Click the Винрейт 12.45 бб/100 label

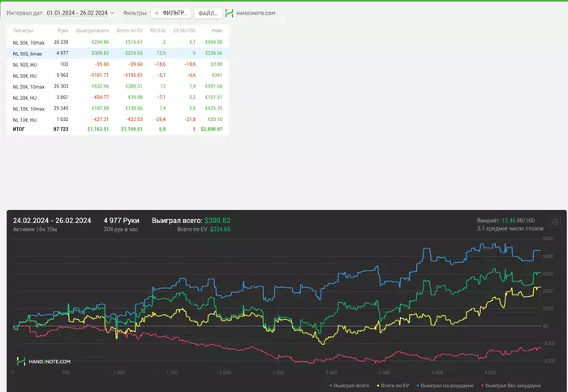click(506, 221)
